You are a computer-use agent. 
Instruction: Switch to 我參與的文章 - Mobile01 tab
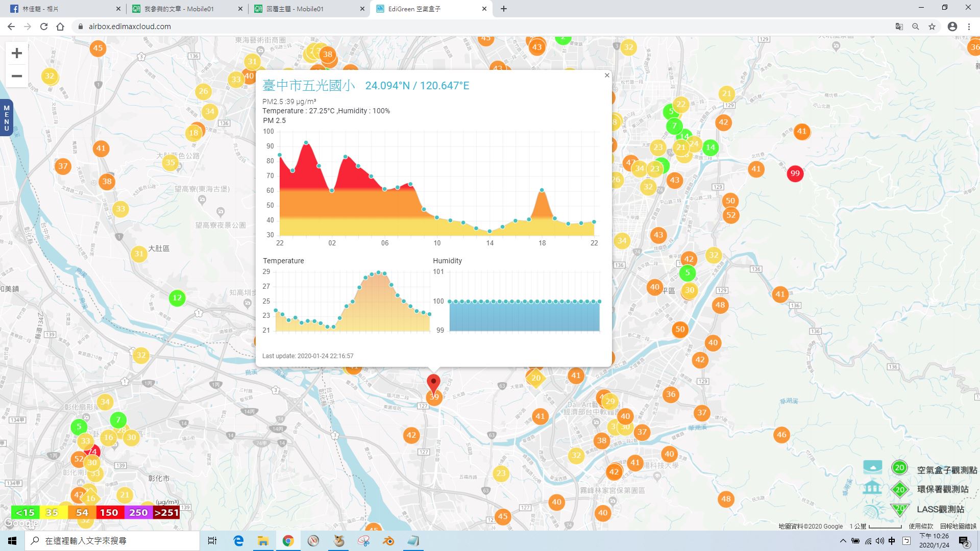186,9
